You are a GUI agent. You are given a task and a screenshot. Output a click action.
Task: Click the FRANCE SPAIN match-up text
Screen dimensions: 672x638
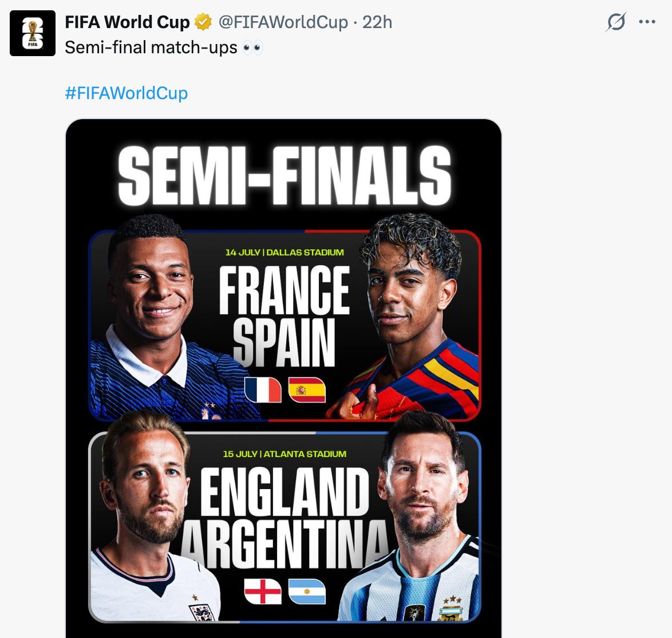coord(284,317)
